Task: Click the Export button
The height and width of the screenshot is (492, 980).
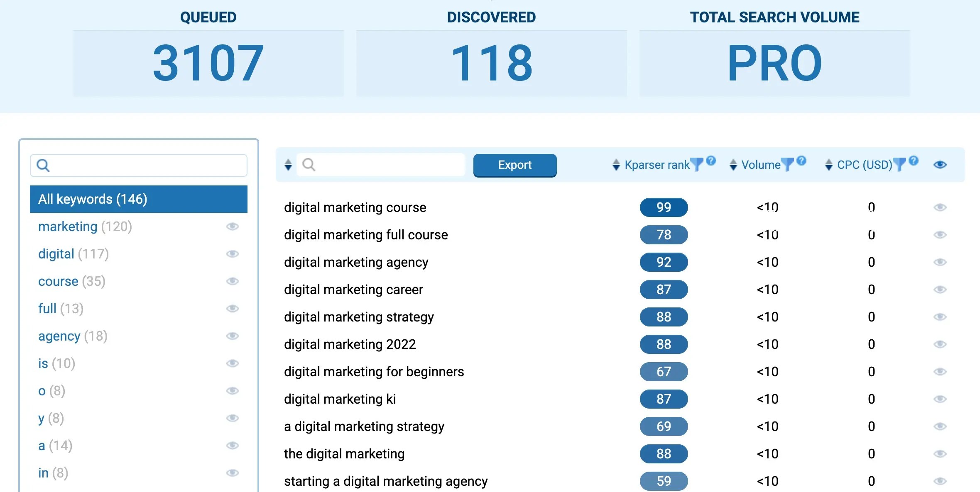Action: pyautogui.click(x=514, y=165)
